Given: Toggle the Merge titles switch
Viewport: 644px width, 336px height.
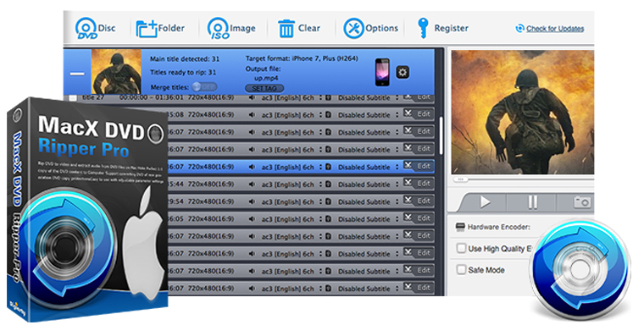Looking at the screenshot, I should 204,87.
